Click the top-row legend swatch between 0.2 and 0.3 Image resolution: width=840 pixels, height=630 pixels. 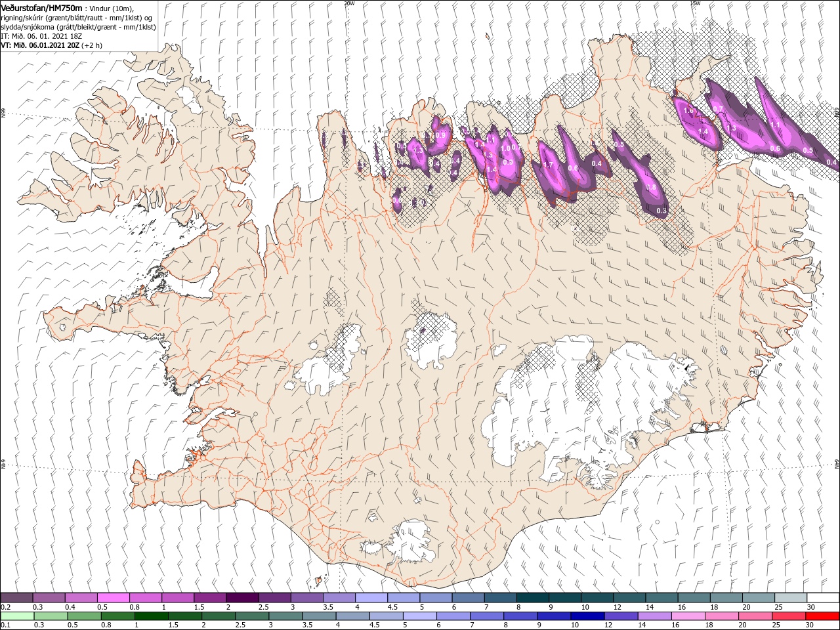click(x=16, y=598)
